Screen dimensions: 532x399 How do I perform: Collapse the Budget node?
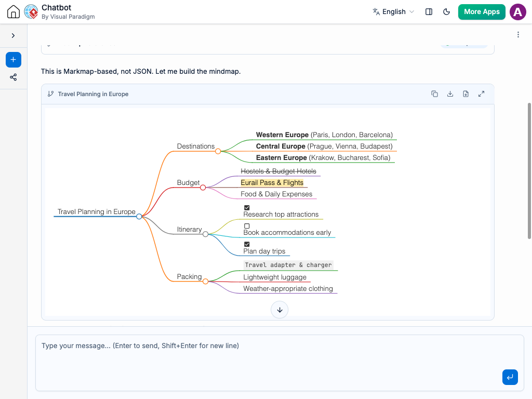tap(203, 188)
